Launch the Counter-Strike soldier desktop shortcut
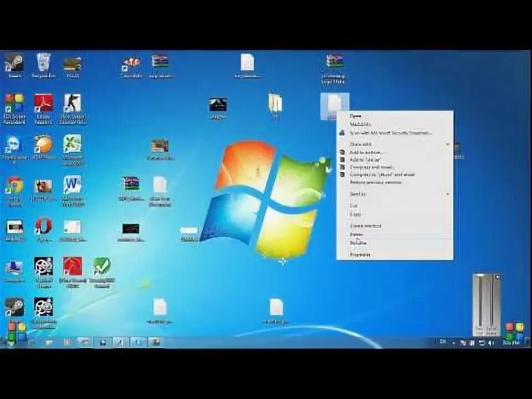Screen dimensions: 532x399 coord(73,108)
